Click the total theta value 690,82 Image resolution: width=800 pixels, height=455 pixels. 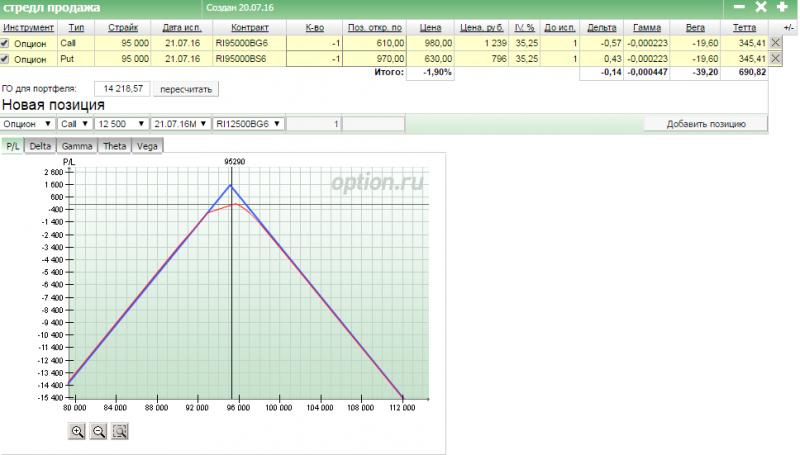(x=753, y=72)
